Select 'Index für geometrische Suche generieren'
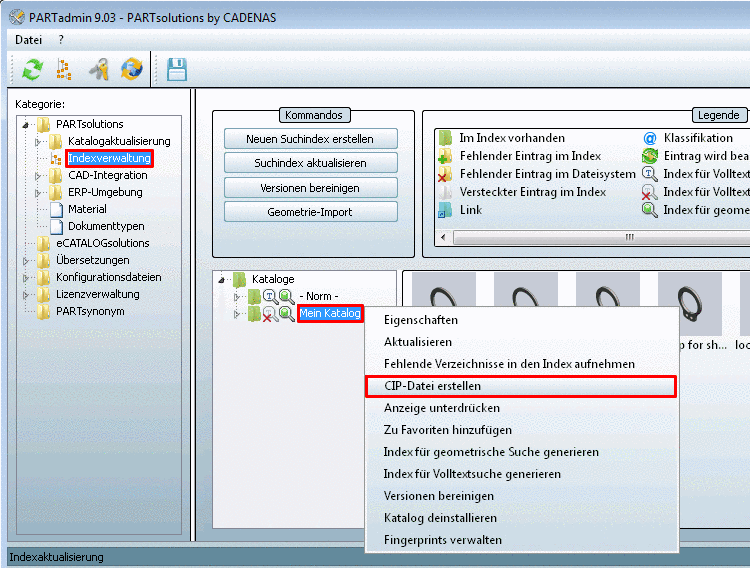This screenshot has height=568, width=750. pyautogui.click(x=521, y=452)
